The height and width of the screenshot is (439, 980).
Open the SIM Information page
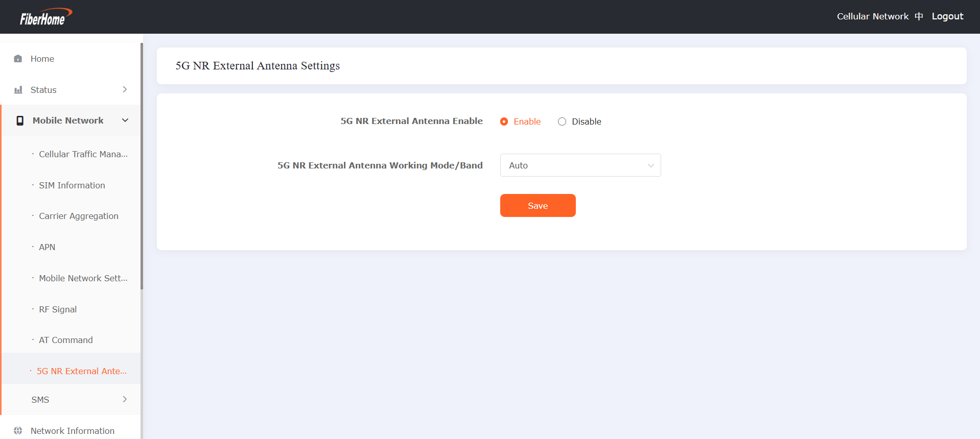click(72, 185)
